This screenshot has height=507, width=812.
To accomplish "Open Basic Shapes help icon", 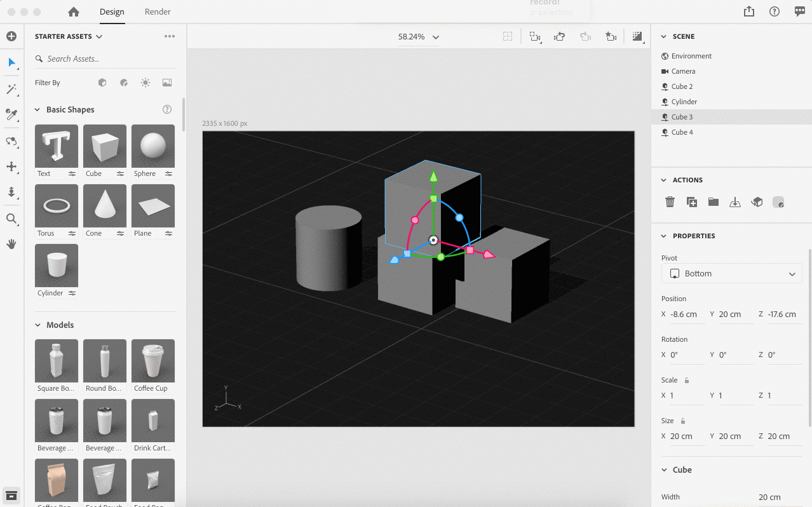I will (x=167, y=109).
